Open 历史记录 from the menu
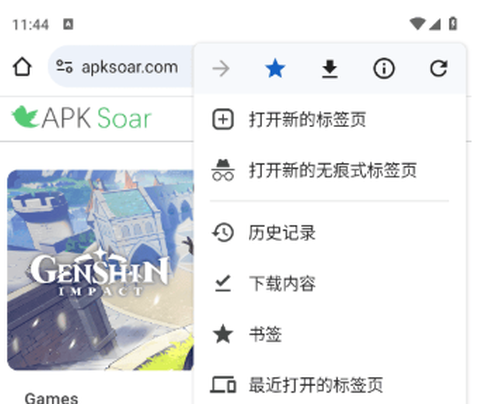This screenshot has width=480, height=404. (330, 233)
